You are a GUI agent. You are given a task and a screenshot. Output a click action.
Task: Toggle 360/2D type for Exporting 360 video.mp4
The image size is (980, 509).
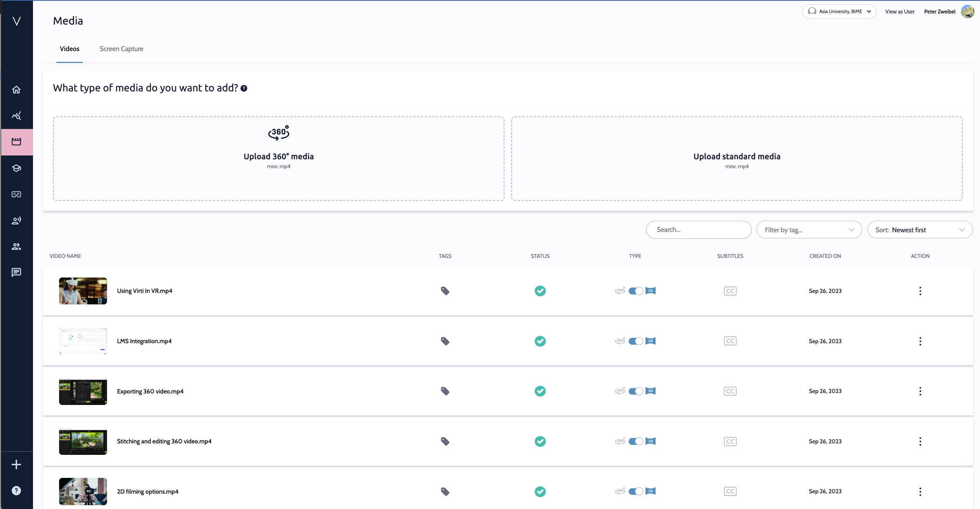tap(636, 391)
